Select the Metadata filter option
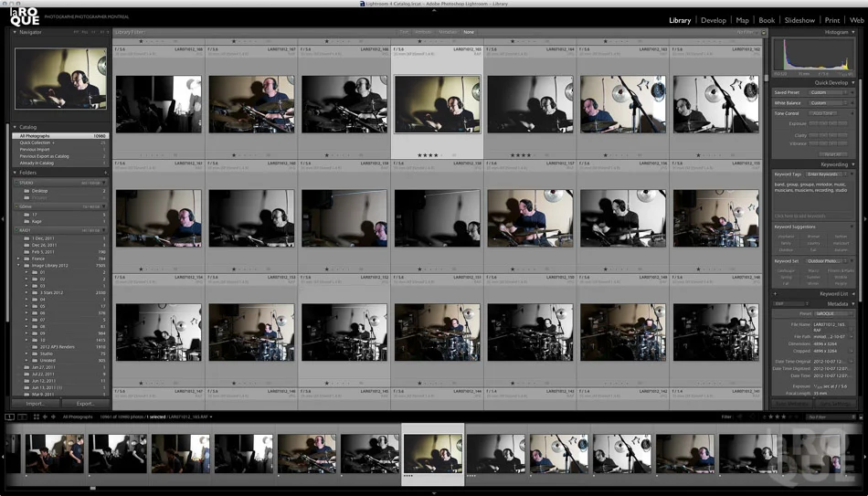868x496 pixels. [448, 32]
